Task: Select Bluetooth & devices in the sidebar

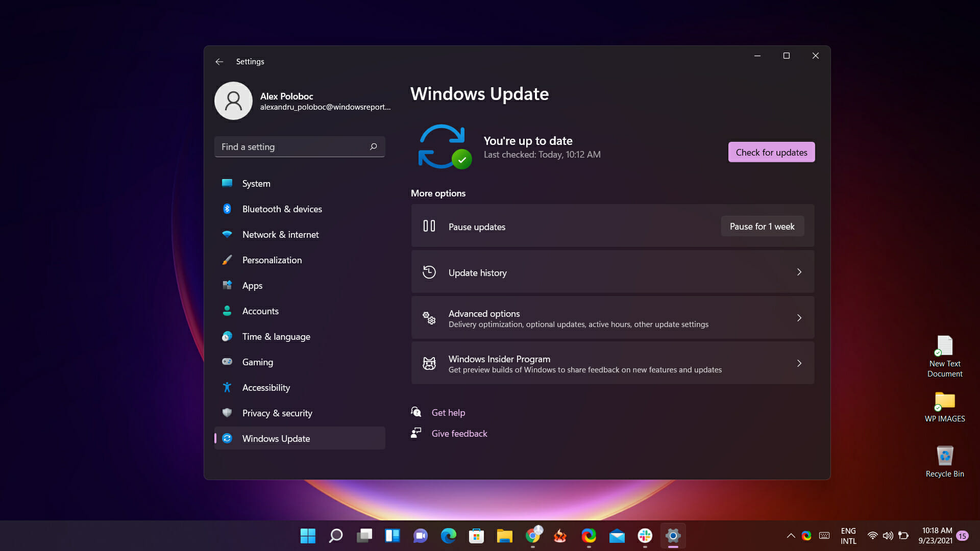Action: pos(282,209)
